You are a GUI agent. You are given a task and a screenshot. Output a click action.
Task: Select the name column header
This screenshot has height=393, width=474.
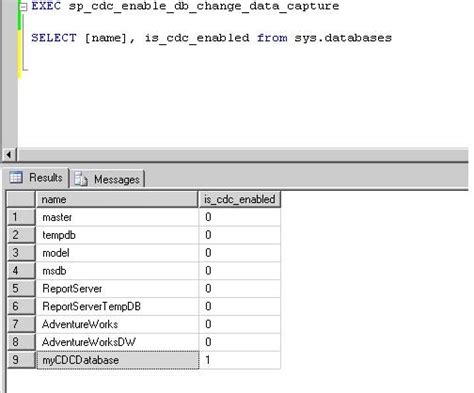[117, 199]
